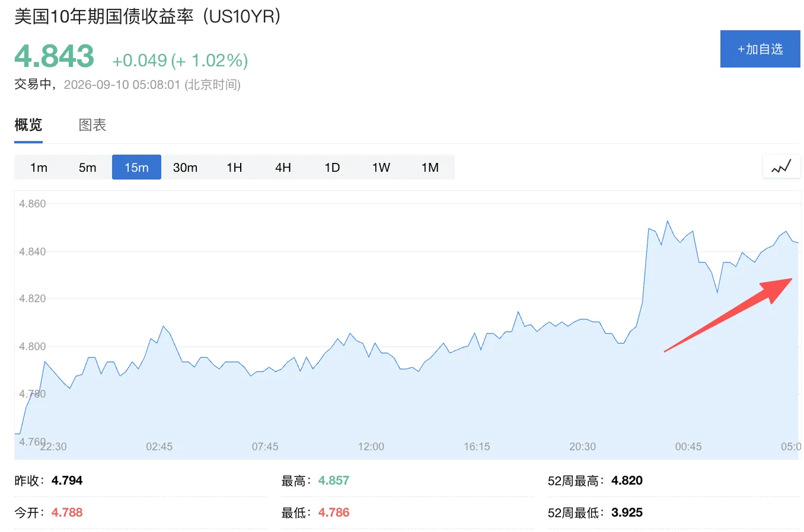Click the 52周最高 value 4.820

pyautogui.click(x=627, y=480)
